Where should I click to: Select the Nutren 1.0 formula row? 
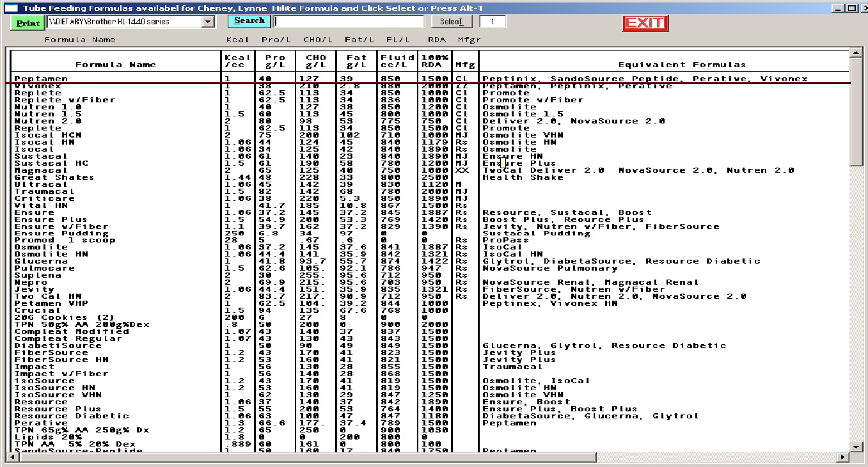coord(429,107)
